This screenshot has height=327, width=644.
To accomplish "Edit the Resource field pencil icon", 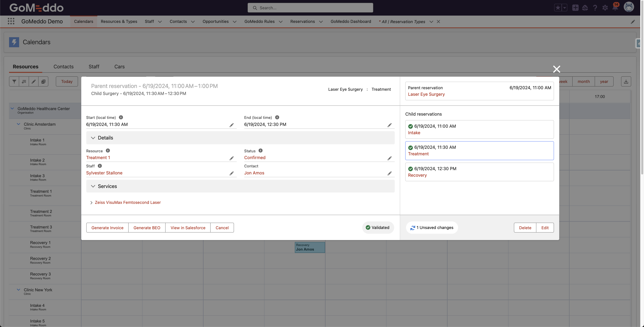I will click(x=231, y=158).
